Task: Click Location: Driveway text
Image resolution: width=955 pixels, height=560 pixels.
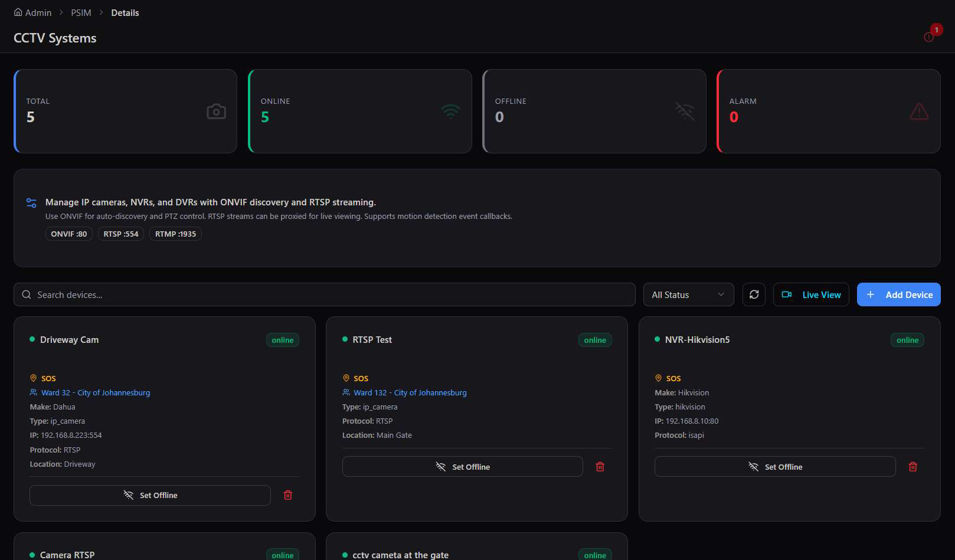Action: tap(63, 464)
